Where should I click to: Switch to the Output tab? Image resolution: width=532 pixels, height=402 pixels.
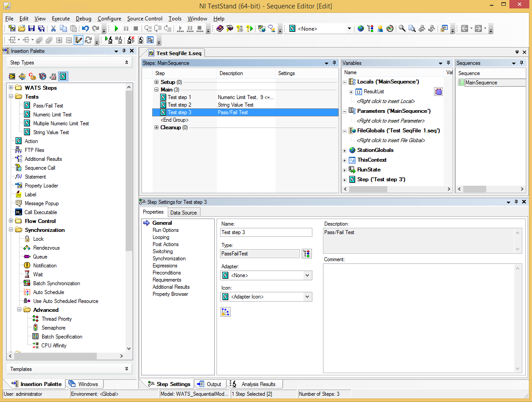[210, 384]
